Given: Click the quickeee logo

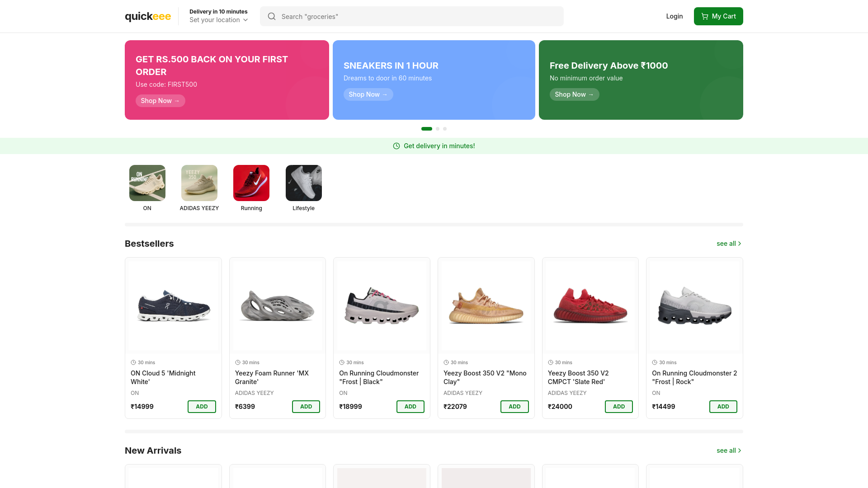Looking at the screenshot, I should 147,16.
